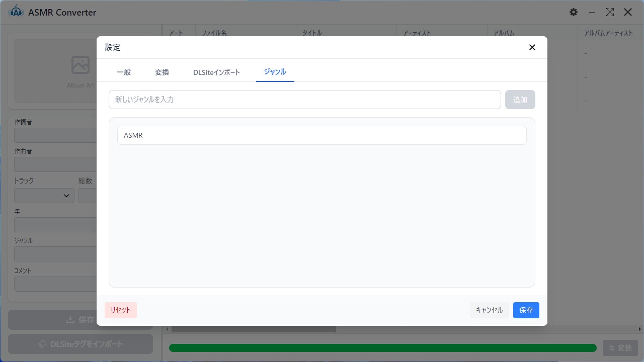The height and width of the screenshot is (362, 644).
Task: Click the Album Art placeholder image icon
Action: click(x=80, y=65)
